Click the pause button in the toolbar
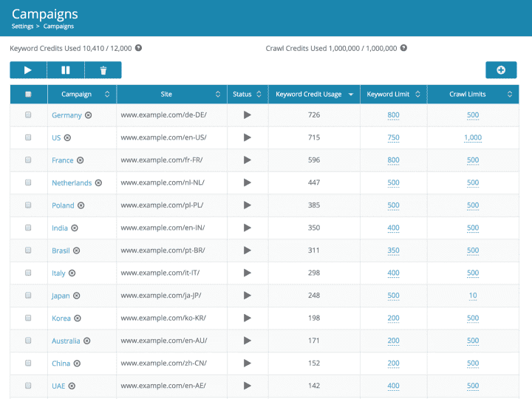This screenshot has height=399, width=532. 66,70
